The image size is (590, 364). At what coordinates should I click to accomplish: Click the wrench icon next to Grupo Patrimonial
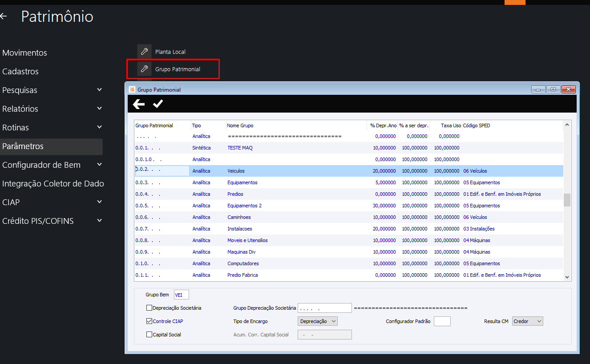tap(144, 69)
